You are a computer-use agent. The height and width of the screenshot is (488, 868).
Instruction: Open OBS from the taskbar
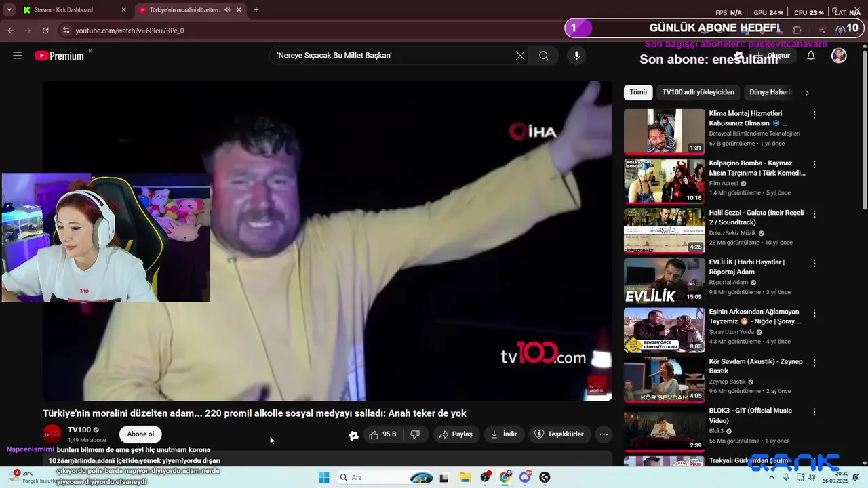[486, 478]
